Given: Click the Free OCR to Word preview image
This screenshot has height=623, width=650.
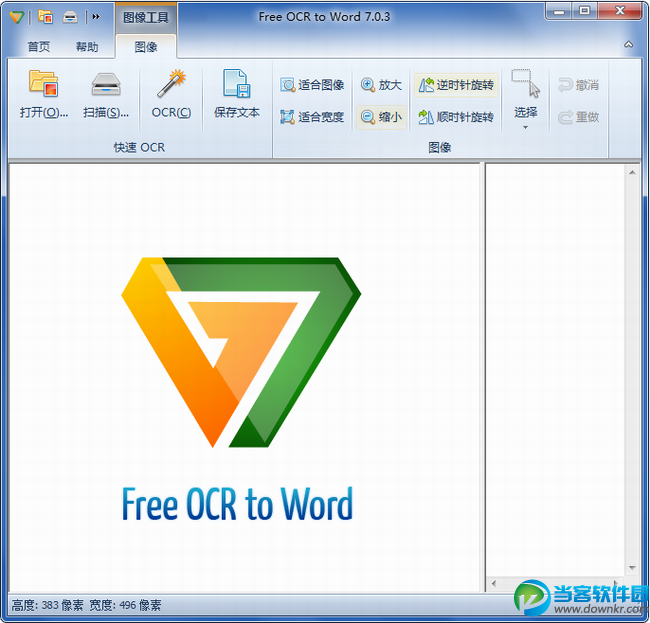Looking at the screenshot, I should (240, 390).
